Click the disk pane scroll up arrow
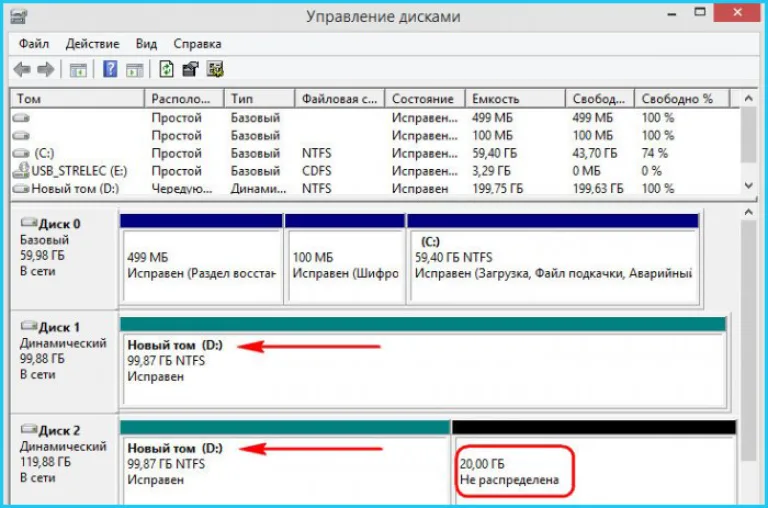This screenshot has height=508, width=768. pos(748,212)
